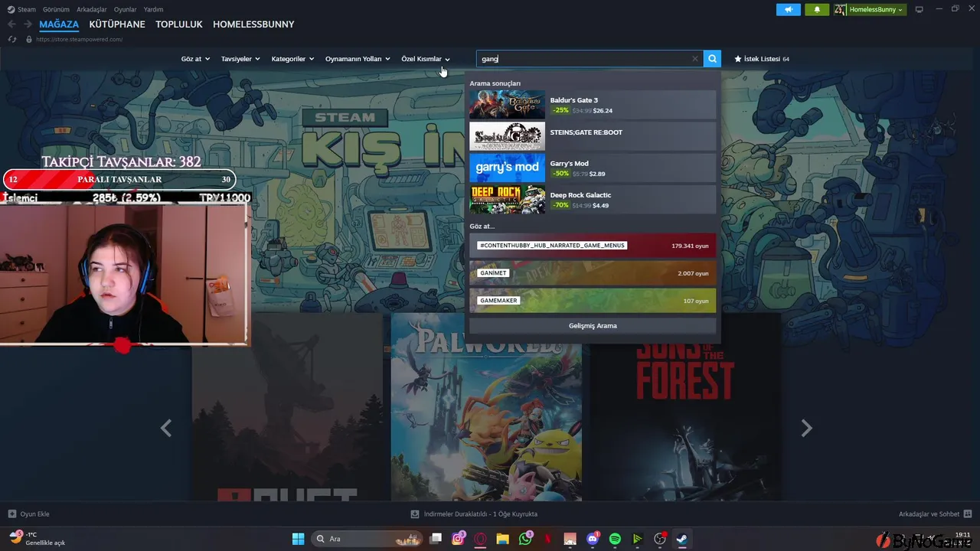Click the Palworld game capsule
Screen dimensions: 980x551
click(486, 407)
